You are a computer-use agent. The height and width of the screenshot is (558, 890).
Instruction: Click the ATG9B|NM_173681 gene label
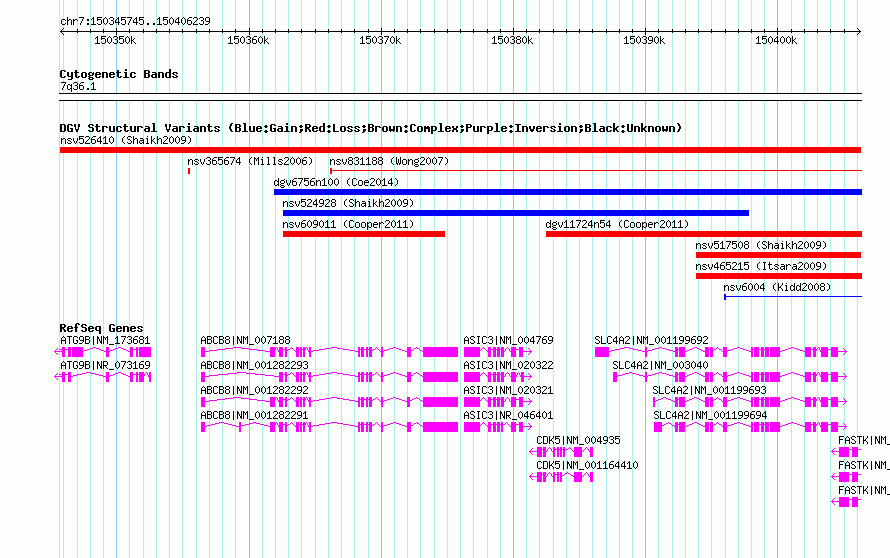point(105,340)
